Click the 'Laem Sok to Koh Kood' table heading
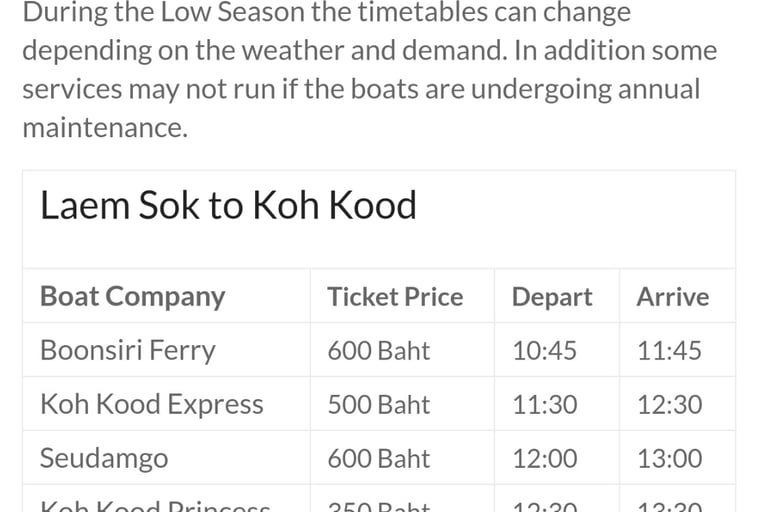Image resolution: width=768 pixels, height=512 pixels. coord(228,206)
